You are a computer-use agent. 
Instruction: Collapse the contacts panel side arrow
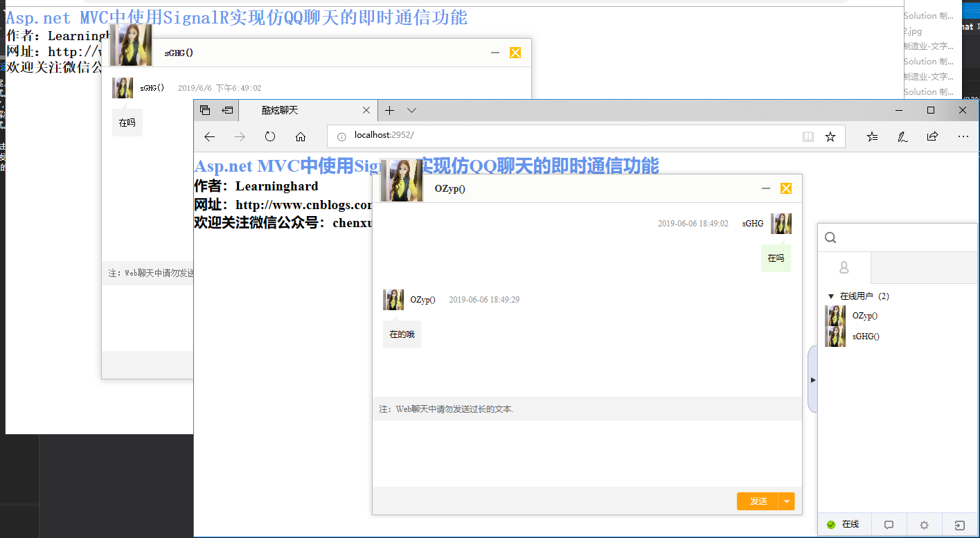813,379
